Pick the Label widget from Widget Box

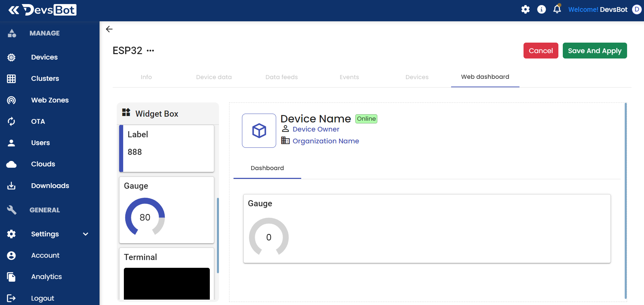click(x=166, y=148)
